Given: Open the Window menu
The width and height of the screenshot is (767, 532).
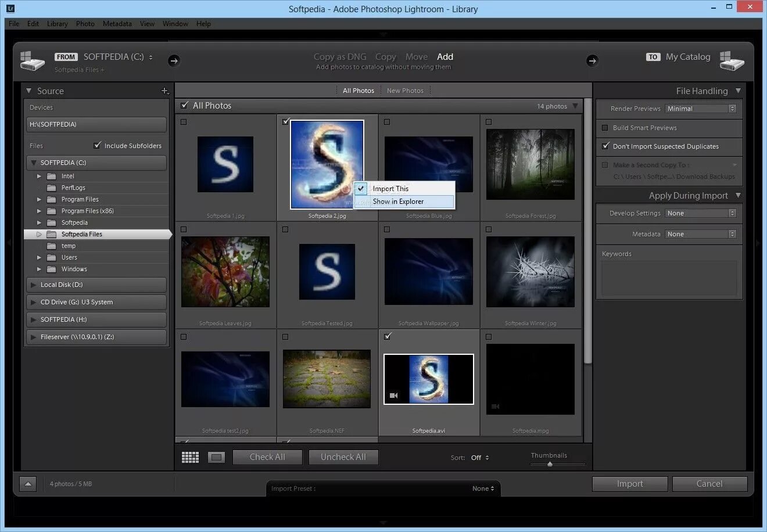Looking at the screenshot, I should pos(175,24).
